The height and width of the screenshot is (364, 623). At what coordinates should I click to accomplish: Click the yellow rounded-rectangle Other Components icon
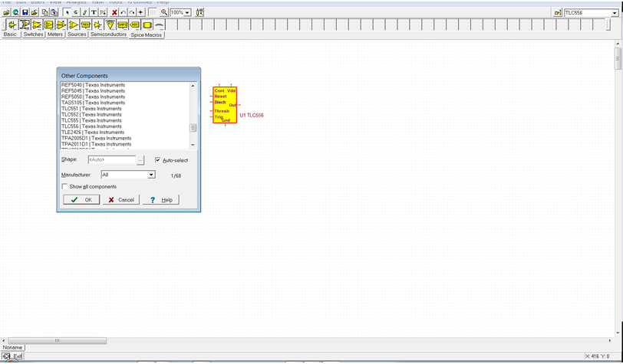click(x=147, y=25)
